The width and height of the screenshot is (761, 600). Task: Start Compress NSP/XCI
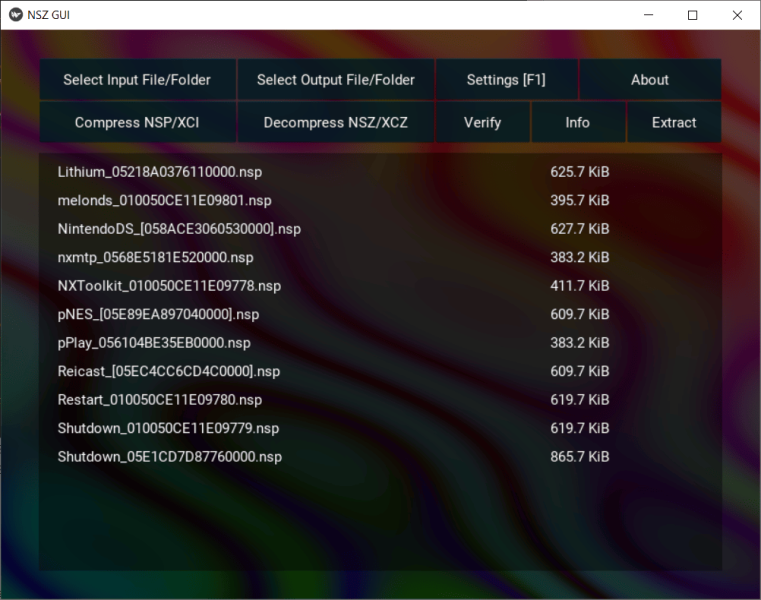[138, 122]
